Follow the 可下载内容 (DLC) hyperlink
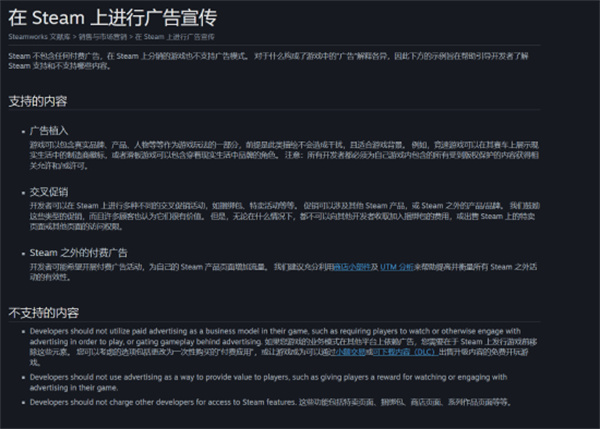Viewport: 600px width, 429px height. coord(406,352)
